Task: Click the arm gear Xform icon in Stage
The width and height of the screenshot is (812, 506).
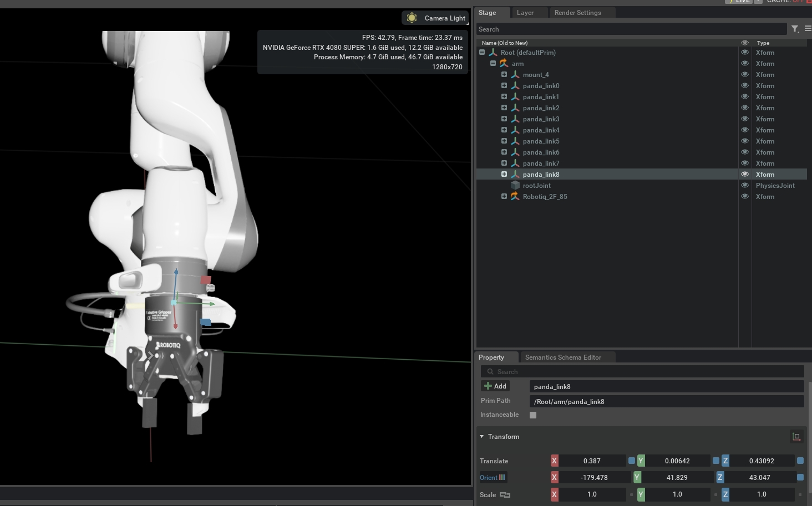Action: click(504, 63)
